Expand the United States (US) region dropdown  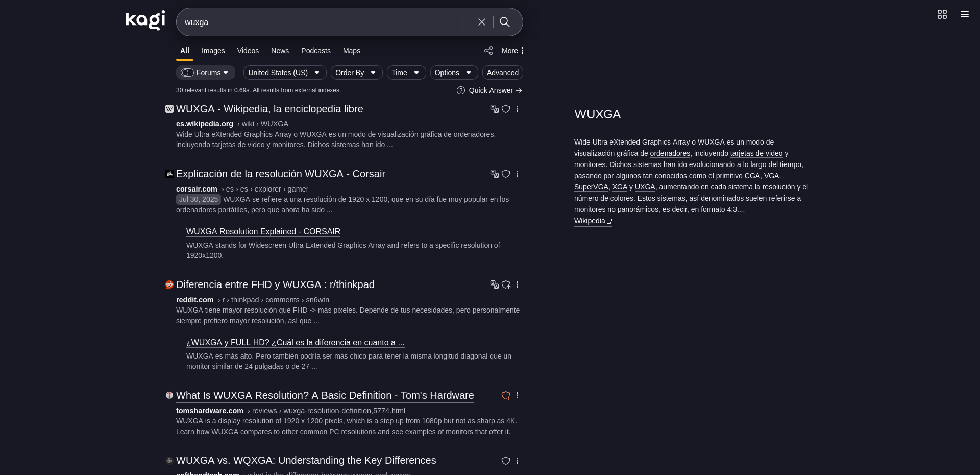(x=284, y=73)
